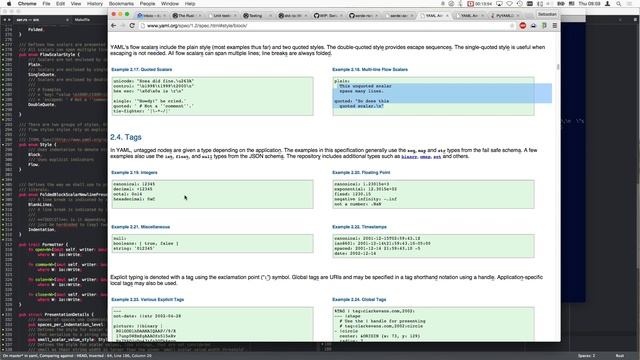Switch to the "Unit testi" tab
The image size is (640, 360).
point(222,16)
